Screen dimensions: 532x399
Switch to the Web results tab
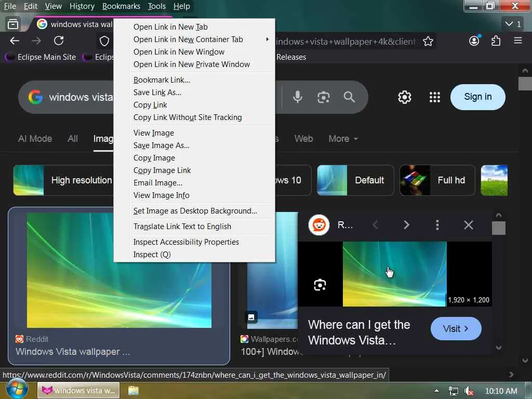[303, 139]
